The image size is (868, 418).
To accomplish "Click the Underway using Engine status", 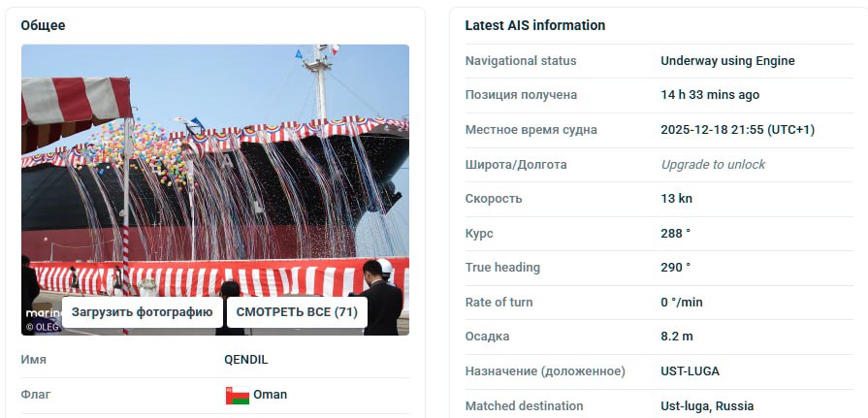I will 727,61.
